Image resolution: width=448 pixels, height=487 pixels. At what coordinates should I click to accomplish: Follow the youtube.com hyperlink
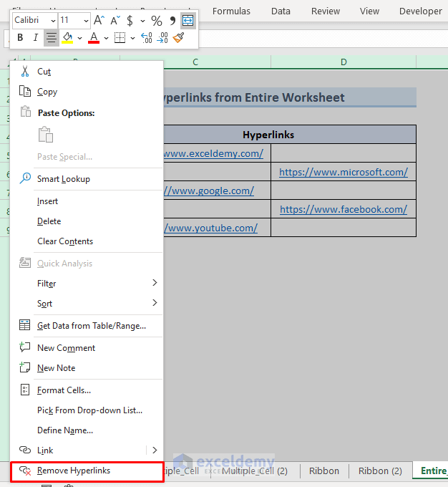coord(210,228)
